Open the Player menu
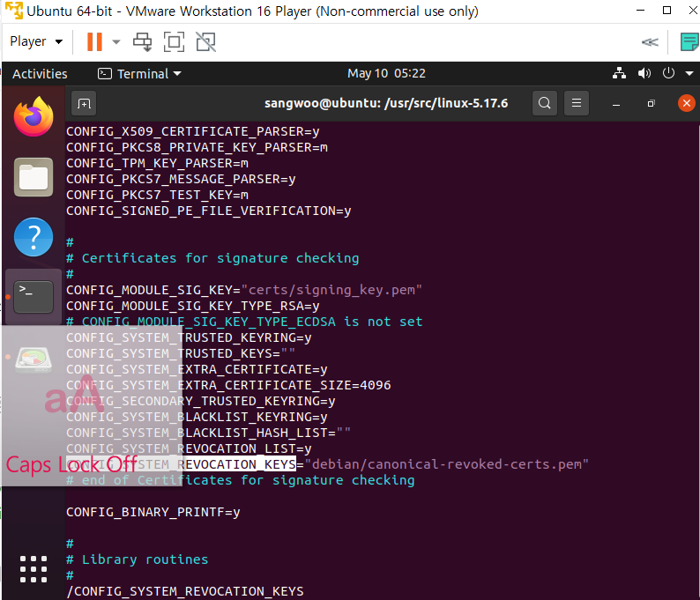The image size is (700, 600). coord(36,41)
